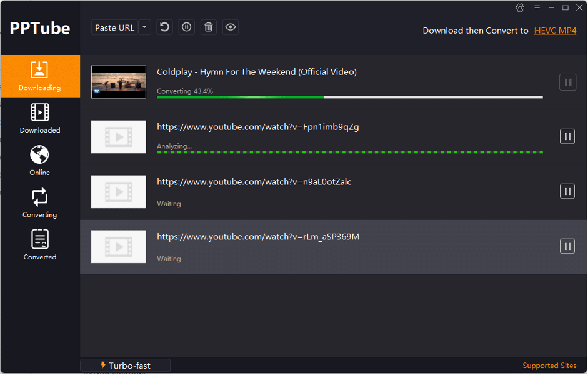Select the waiting rLm_aSP369M download entry
This screenshot has width=588, height=375.
(x=312, y=246)
